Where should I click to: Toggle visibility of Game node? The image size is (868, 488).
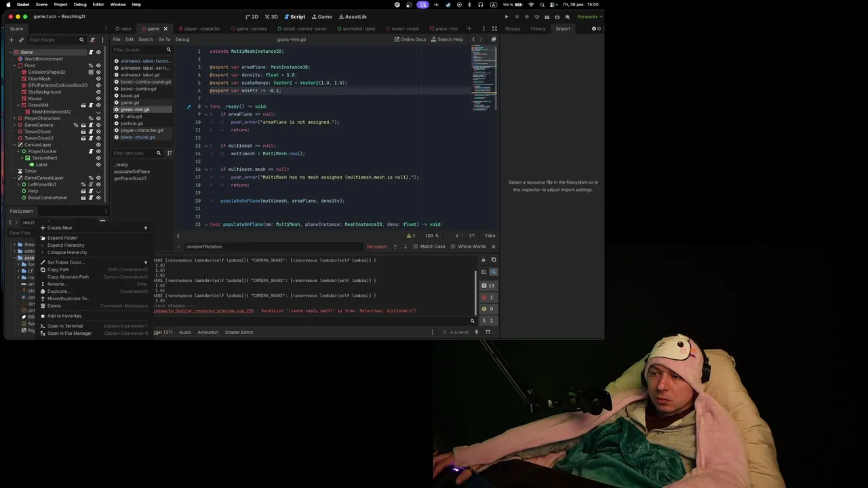(x=98, y=52)
